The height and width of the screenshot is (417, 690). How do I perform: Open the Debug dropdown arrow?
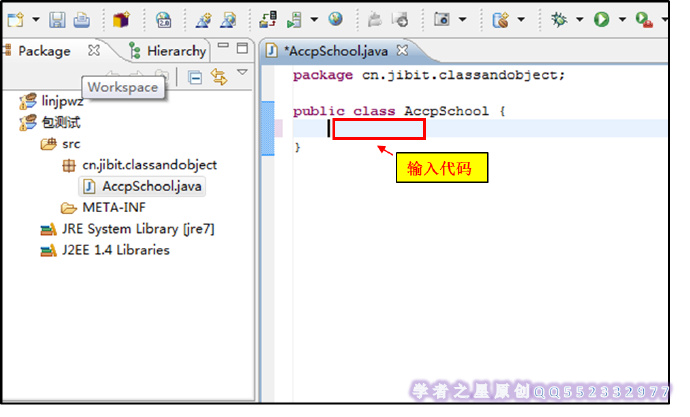pyautogui.click(x=580, y=19)
